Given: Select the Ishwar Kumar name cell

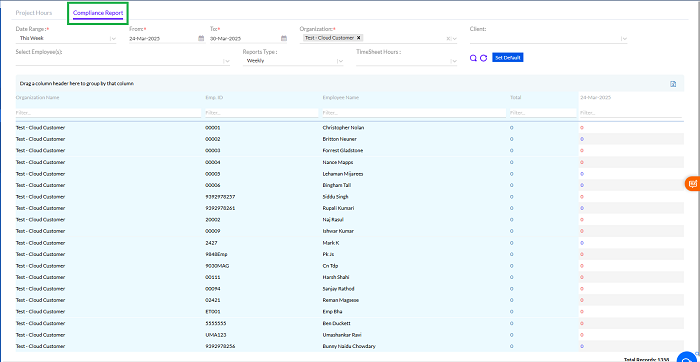Looking at the screenshot, I should [338, 231].
